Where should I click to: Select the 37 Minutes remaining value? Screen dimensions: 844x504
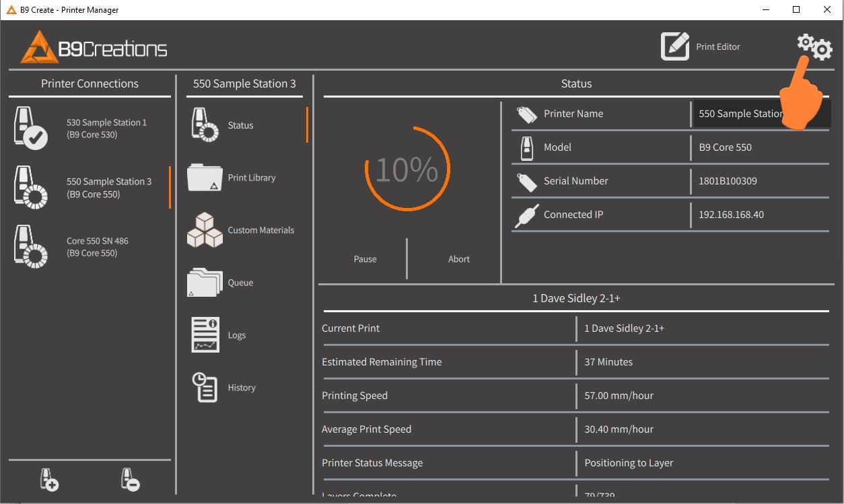point(608,362)
